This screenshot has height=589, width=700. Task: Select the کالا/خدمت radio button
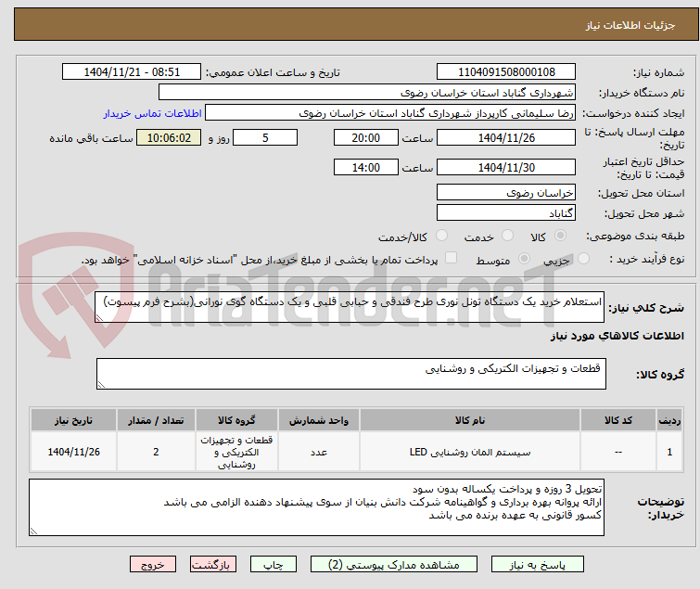coord(441,236)
